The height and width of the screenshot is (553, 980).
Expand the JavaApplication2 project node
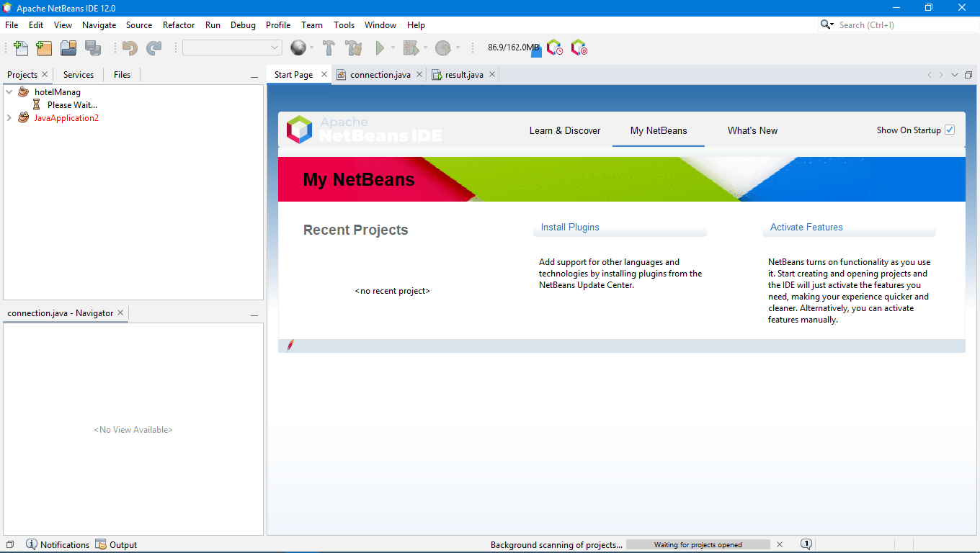coord(10,117)
